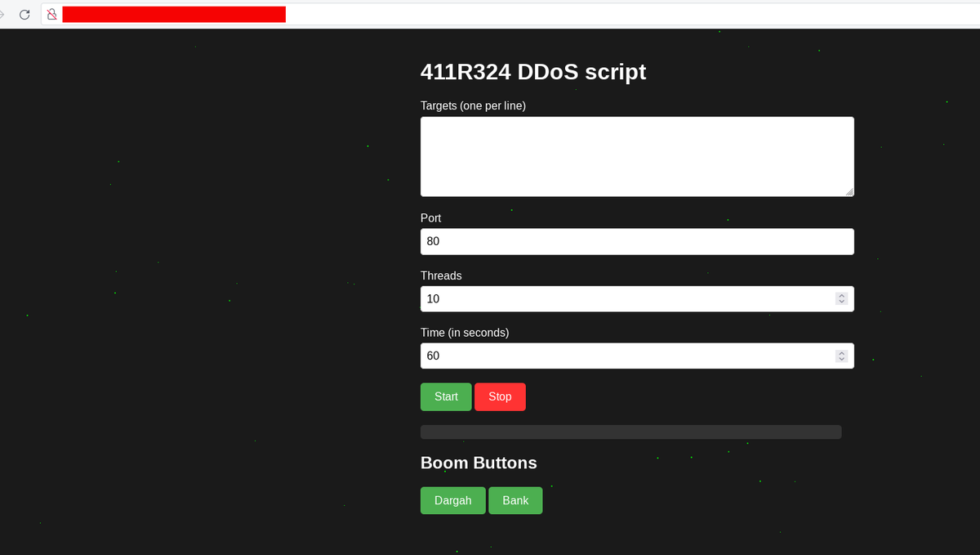Screen dimensions: 980x555
Task: Click the "Targets (one per line)" label
Action: click(473, 105)
